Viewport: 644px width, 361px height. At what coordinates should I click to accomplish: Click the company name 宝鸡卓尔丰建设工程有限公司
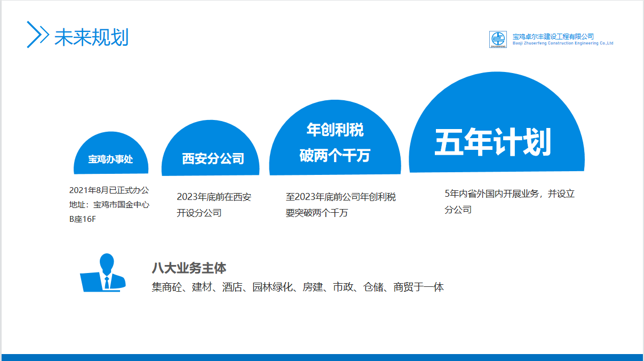coord(553,36)
